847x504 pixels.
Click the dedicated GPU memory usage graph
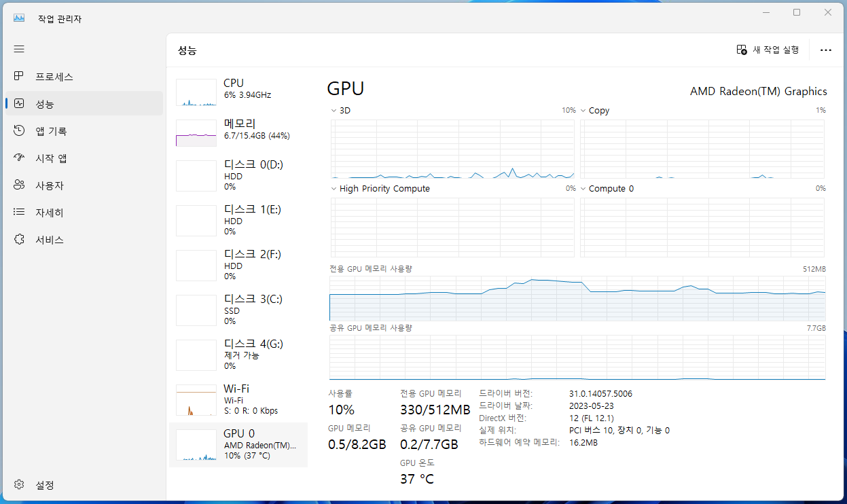coord(577,295)
